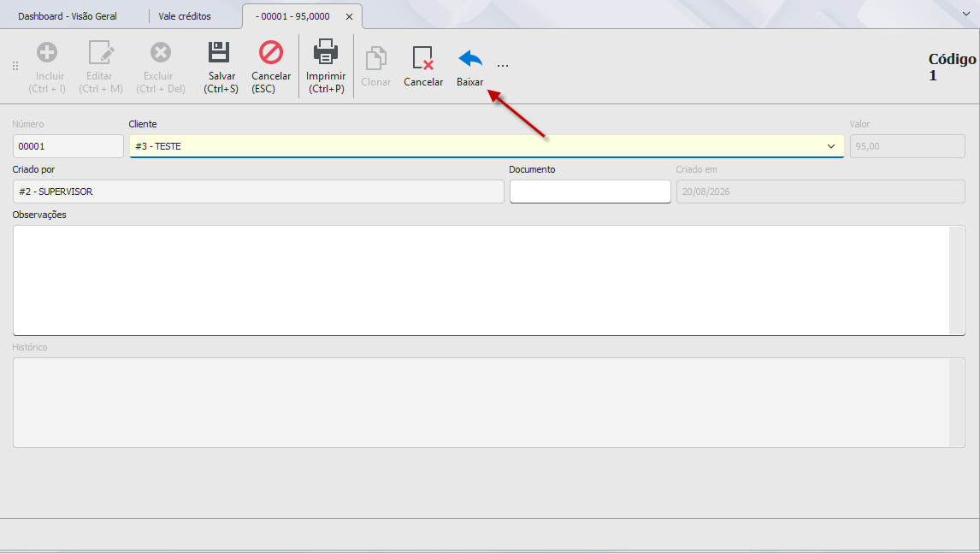Click the Código 1 heading text
Viewport: 980px width, 554px height.
tap(952, 67)
